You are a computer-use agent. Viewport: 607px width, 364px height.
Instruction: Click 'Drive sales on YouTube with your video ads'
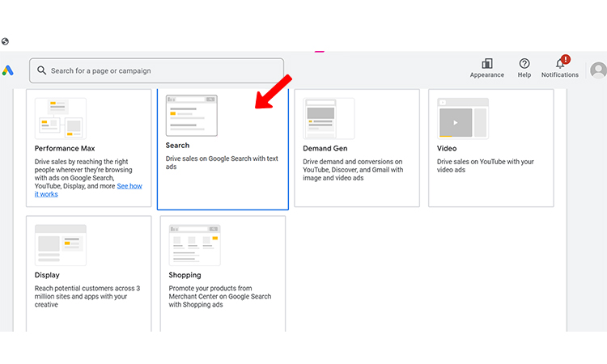click(x=486, y=166)
